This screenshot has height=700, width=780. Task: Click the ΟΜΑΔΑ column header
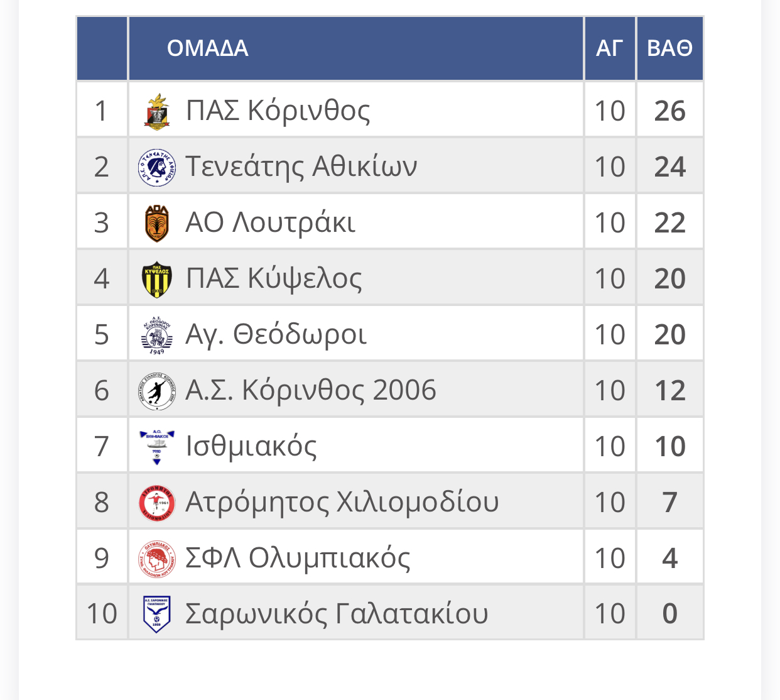tap(208, 48)
